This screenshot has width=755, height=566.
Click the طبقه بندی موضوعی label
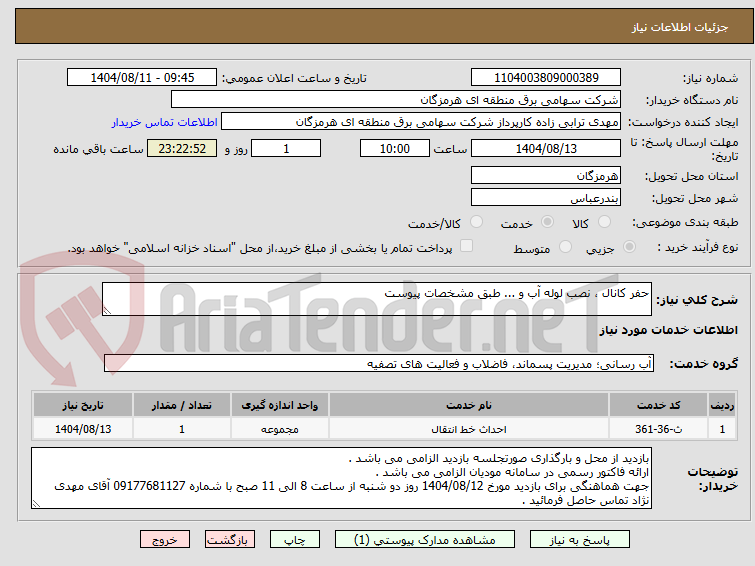pos(685,223)
